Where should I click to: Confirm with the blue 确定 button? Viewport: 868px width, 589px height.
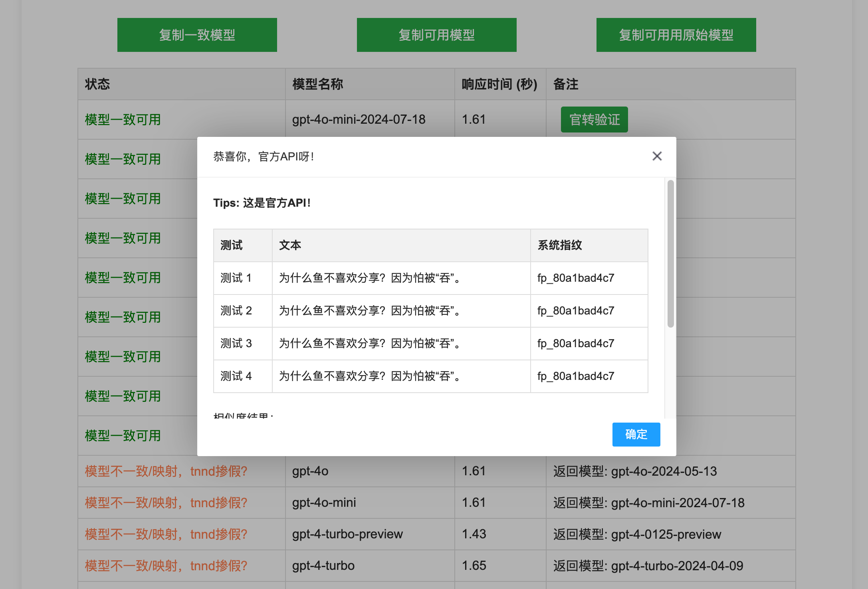coord(636,434)
